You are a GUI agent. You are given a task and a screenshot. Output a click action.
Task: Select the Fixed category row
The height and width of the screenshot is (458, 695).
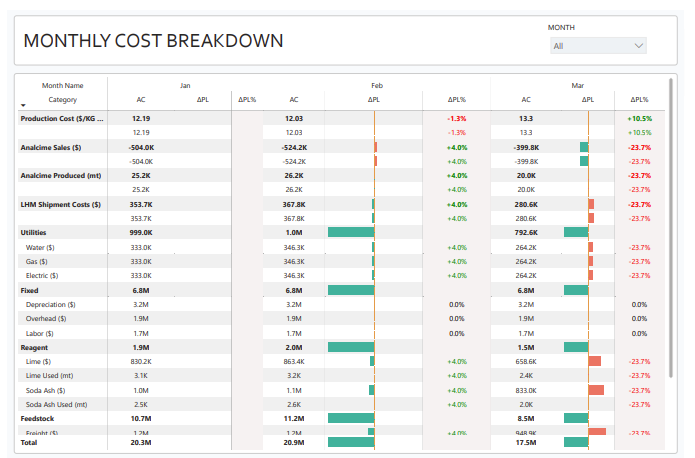[341, 290]
